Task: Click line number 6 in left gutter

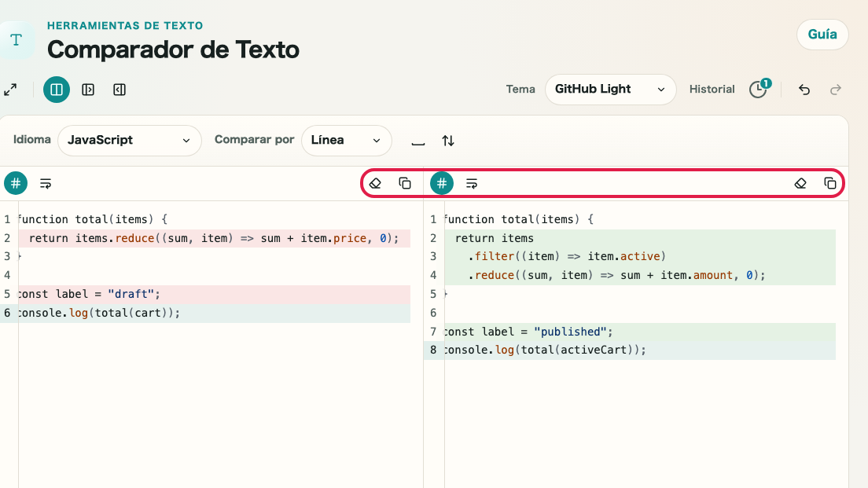Action: point(7,314)
